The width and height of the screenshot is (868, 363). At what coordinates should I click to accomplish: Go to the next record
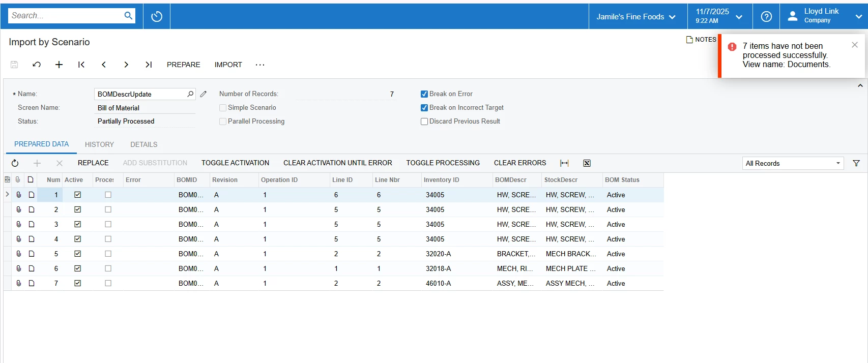tap(126, 65)
